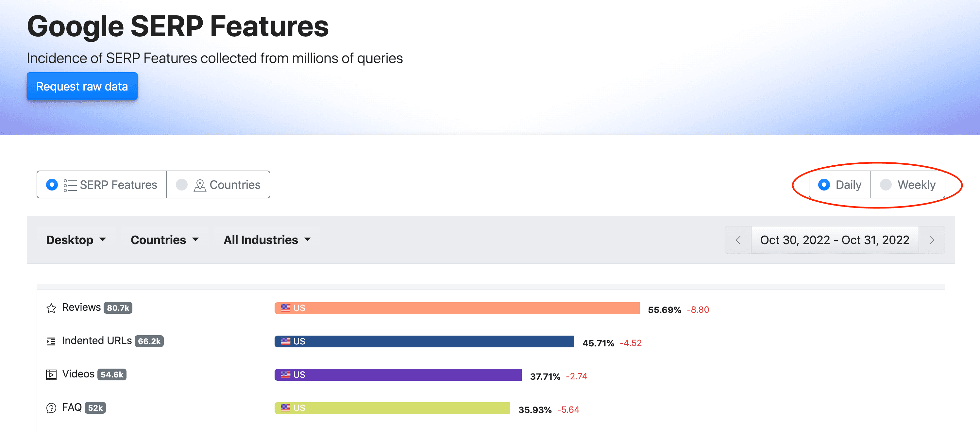Open the All Industries dropdown
The image size is (980, 432).
[x=267, y=240]
